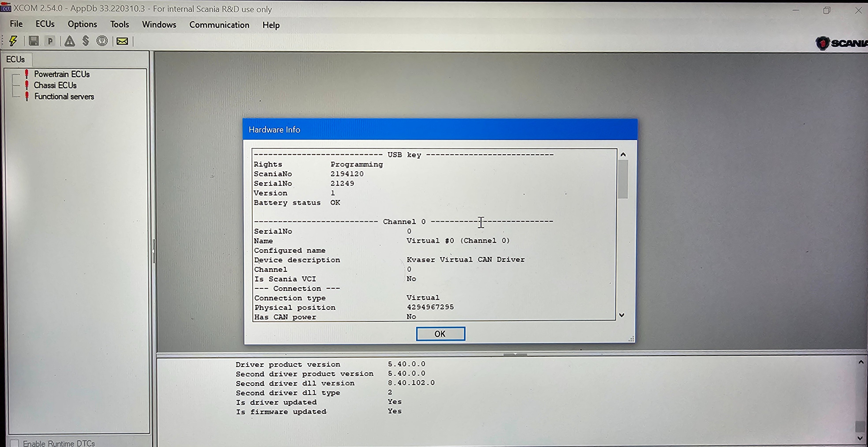Click the red exclamation icon beside Chassi ECUs
The image size is (868, 447).
[x=27, y=85]
